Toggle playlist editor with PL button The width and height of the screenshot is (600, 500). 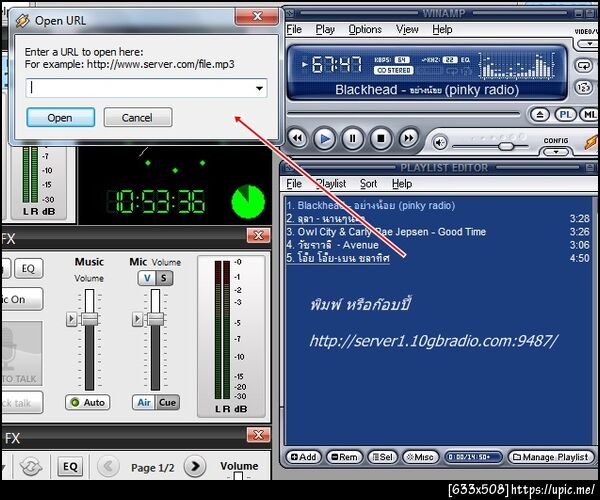coord(566,114)
